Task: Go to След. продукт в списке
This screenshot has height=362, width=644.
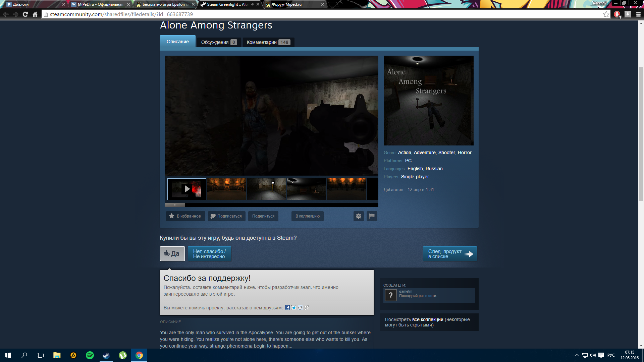Action: pos(450,254)
